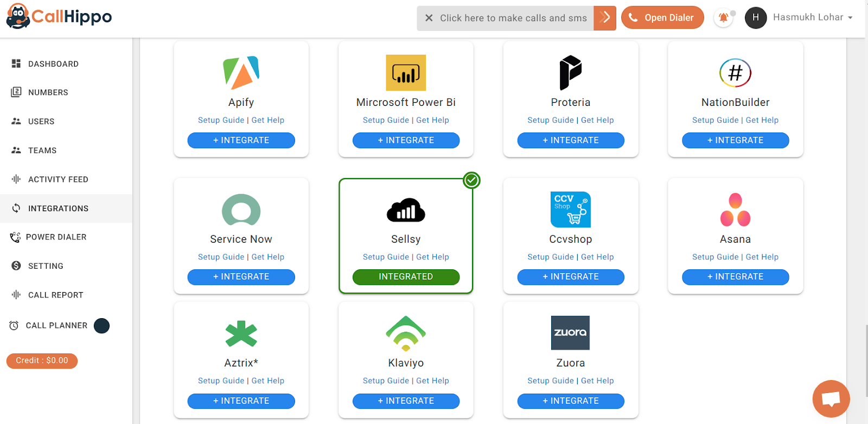868x424 pixels.
Task: Open Asana Setup Guide link
Action: click(x=715, y=257)
